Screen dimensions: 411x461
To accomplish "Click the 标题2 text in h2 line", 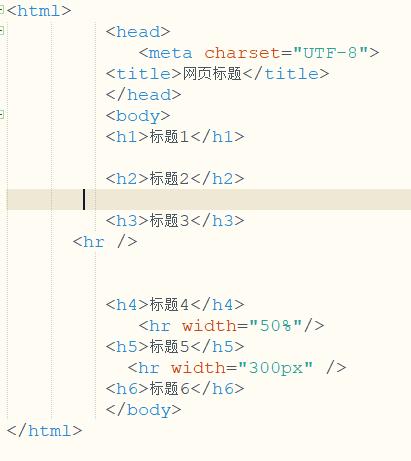I will [169, 179].
